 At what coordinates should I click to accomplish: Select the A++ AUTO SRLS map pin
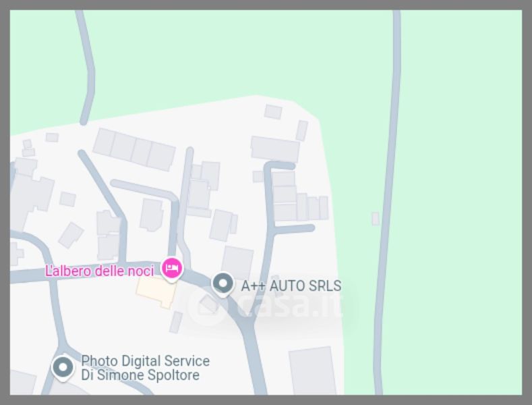click(223, 284)
